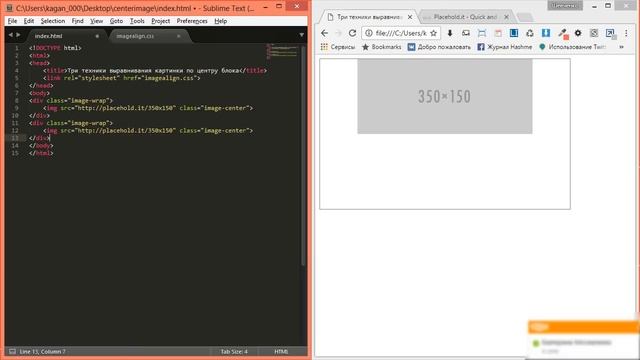Click line 9 img src code
The width and height of the screenshot is (640, 360).
(148, 108)
